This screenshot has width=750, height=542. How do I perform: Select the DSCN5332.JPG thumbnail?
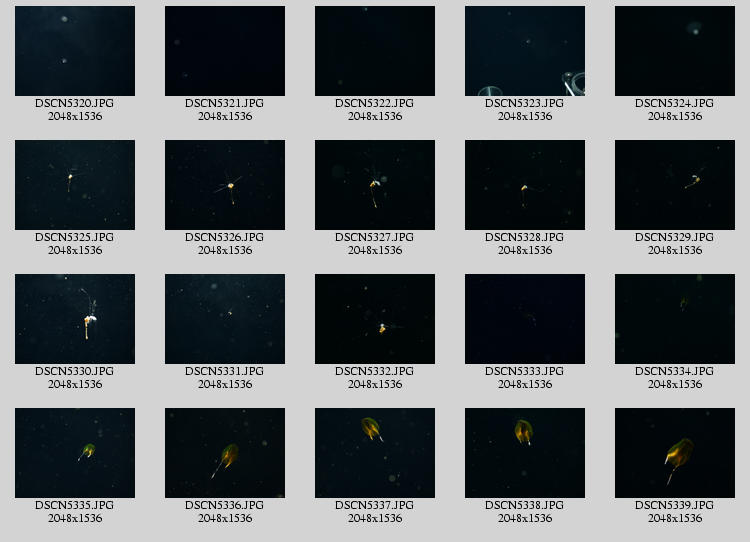click(375, 319)
